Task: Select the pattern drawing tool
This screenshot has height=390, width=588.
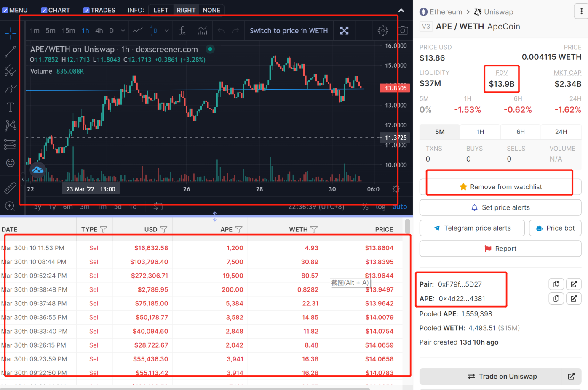Action: pyautogui.click(x=10, y=125)
